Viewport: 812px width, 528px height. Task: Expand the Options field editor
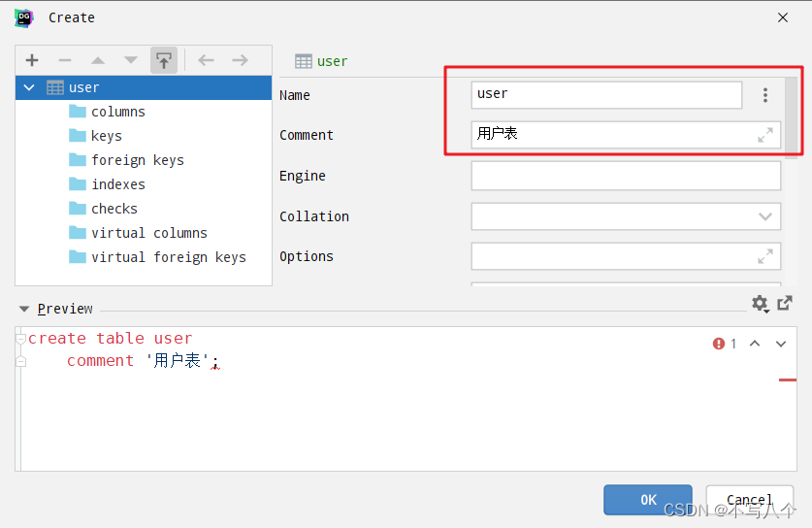click(764, 256)
